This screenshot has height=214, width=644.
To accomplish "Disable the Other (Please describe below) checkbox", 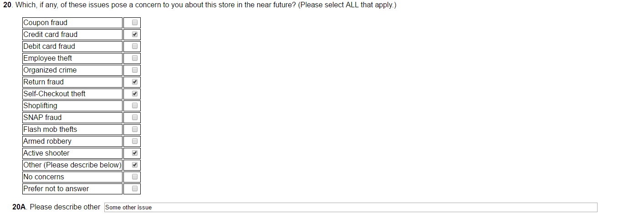I will tap(135, 165).
